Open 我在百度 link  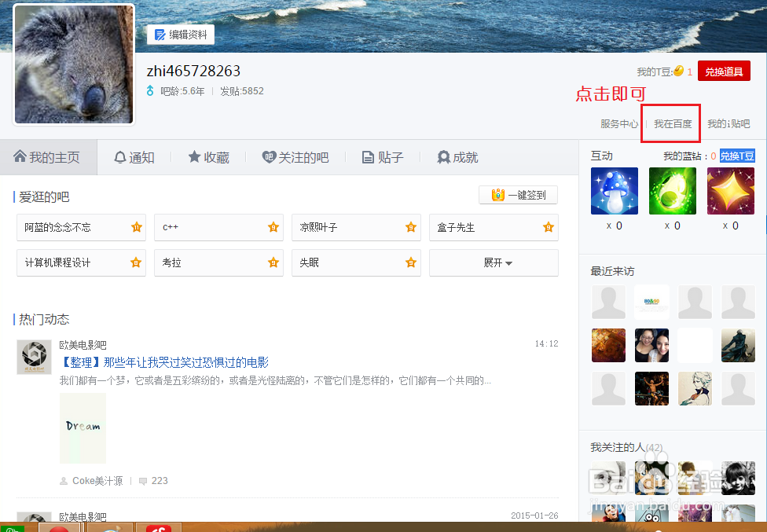[673, 123]
